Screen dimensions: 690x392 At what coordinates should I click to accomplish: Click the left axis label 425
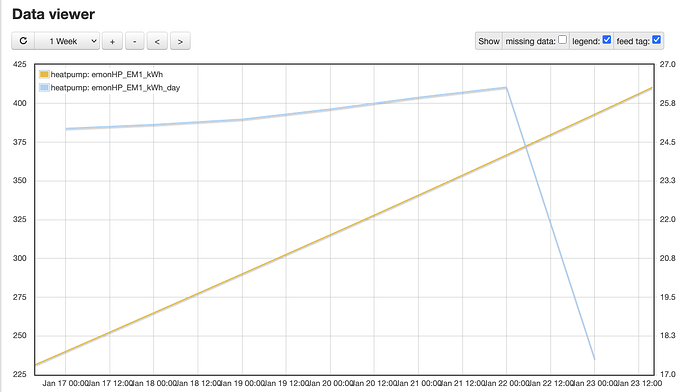coord(19,64)
